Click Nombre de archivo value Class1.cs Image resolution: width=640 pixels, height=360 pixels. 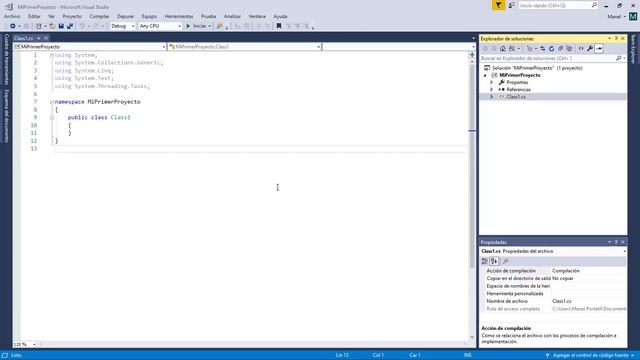tap(562, 301)
